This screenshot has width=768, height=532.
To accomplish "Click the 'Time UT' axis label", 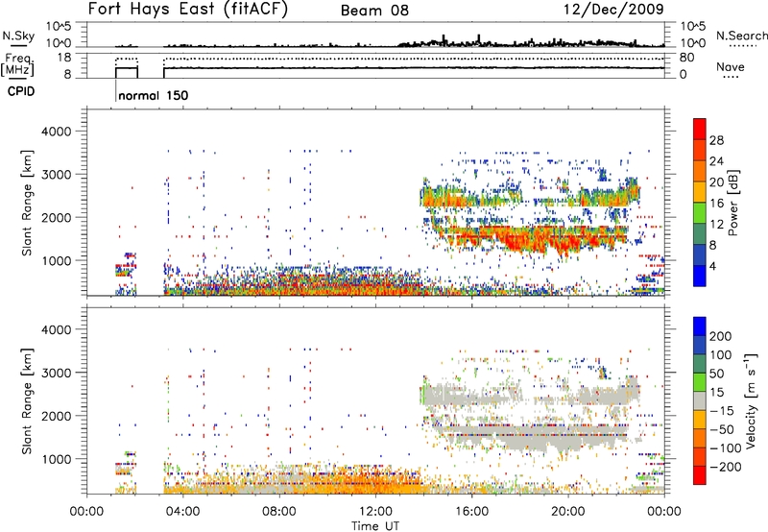I will [x=375, y=525].
